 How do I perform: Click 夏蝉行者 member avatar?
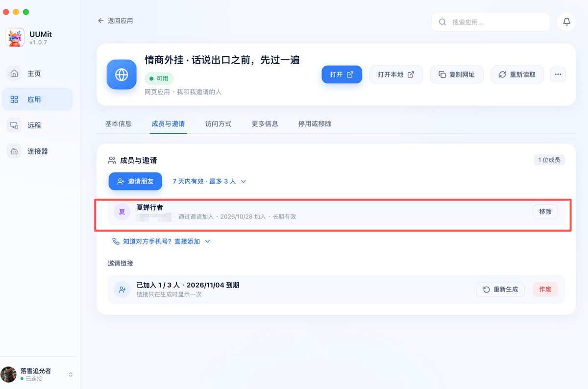click(122, 212)
